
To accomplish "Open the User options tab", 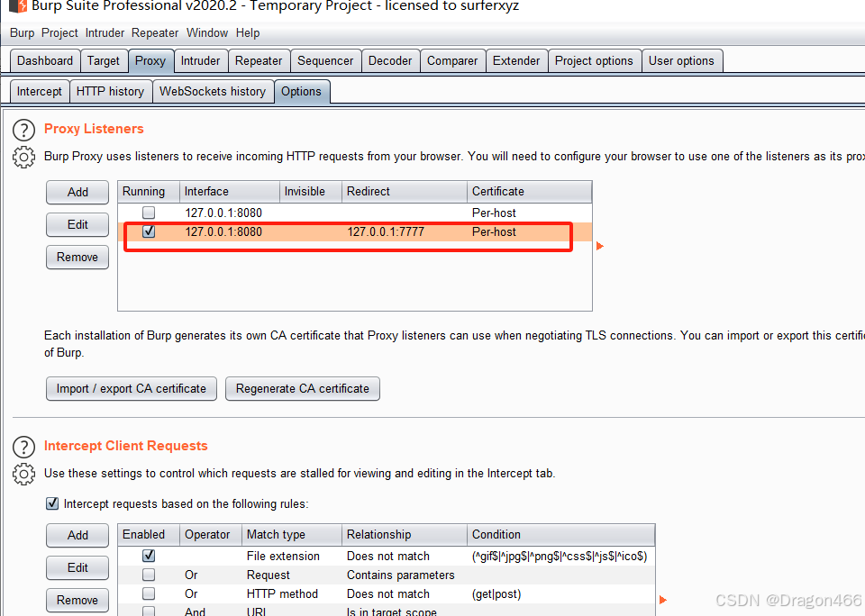I will [681, 60].
